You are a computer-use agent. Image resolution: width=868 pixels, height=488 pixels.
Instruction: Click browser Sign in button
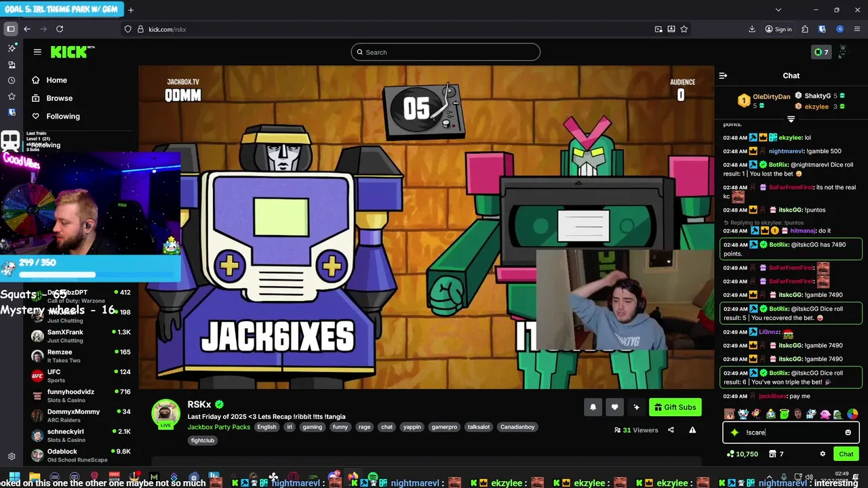pos(778,29)
